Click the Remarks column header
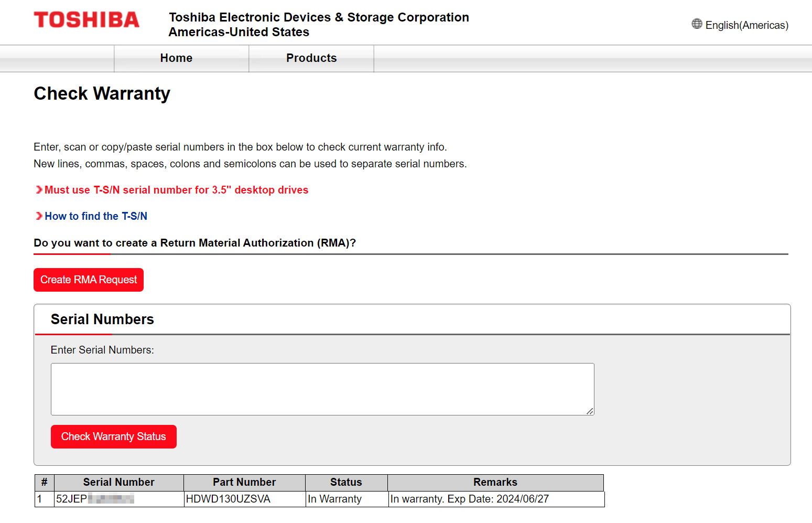812x523 pixels. [495, 483]
